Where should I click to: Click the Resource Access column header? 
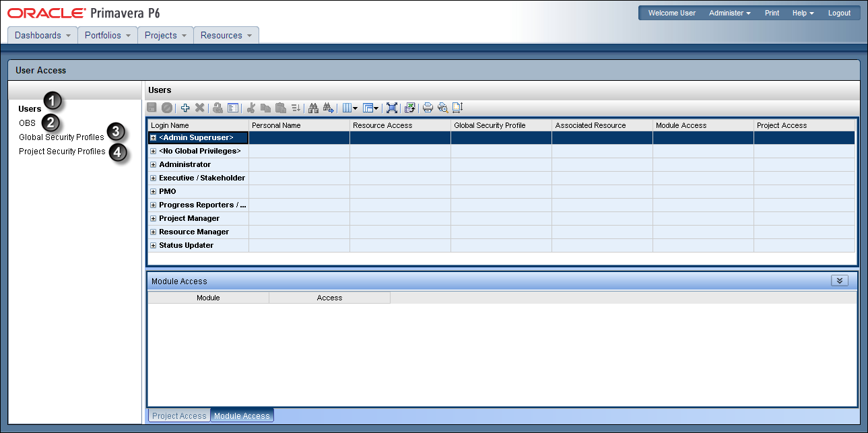(x=400, y=125)
